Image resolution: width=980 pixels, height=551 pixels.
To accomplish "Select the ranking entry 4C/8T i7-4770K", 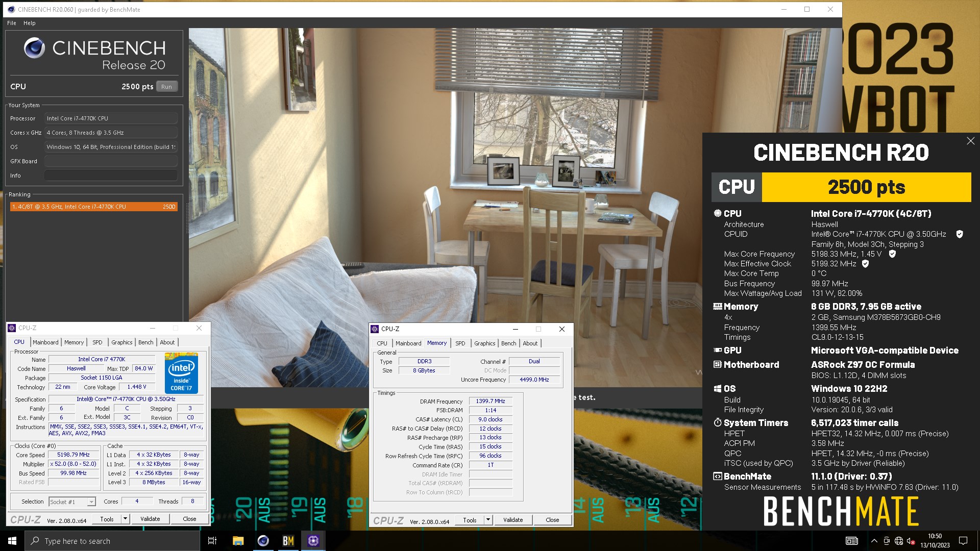I will (94, 207).
